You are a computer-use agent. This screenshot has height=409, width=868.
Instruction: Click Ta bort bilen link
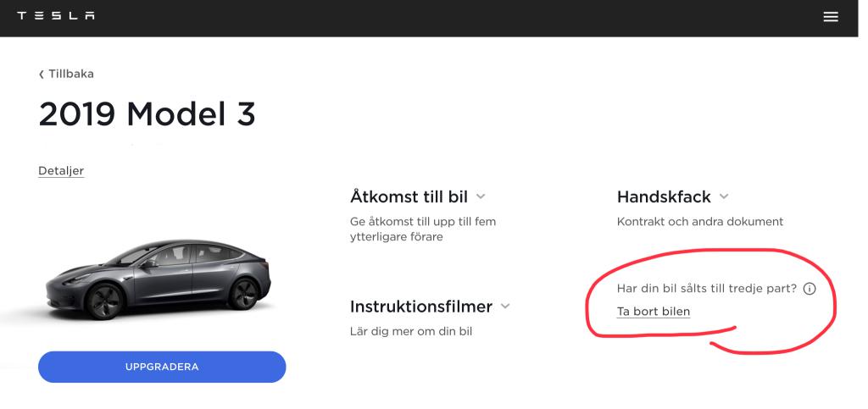pyautogui.click(x=654, y=312)
